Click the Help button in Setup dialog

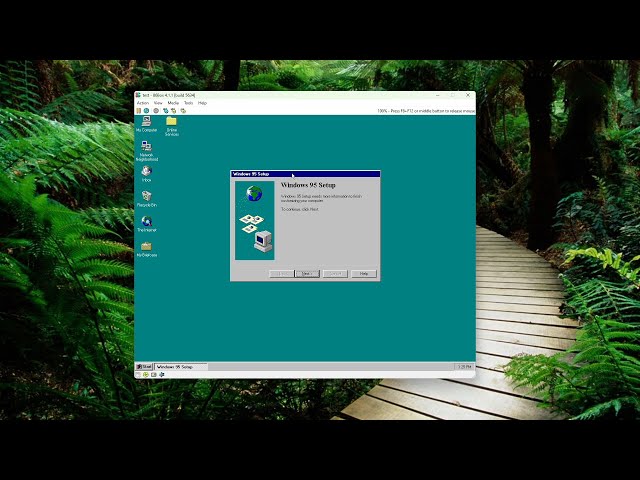[364, 273]
